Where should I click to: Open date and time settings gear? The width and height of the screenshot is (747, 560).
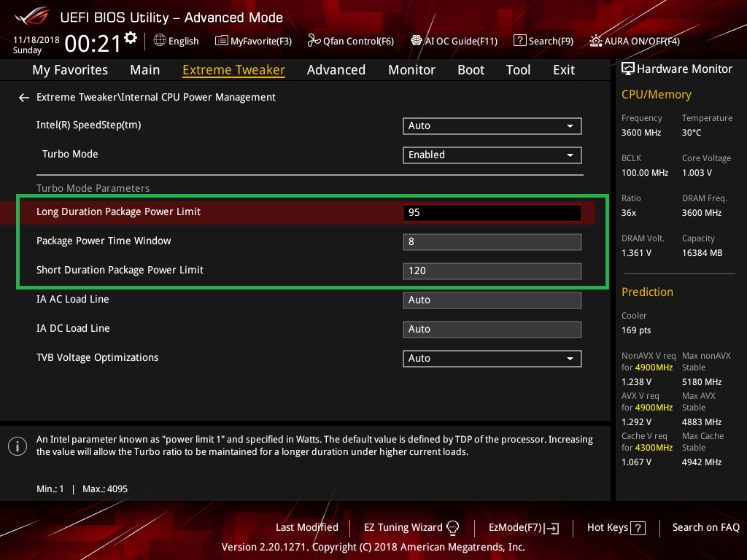(131, 38)
